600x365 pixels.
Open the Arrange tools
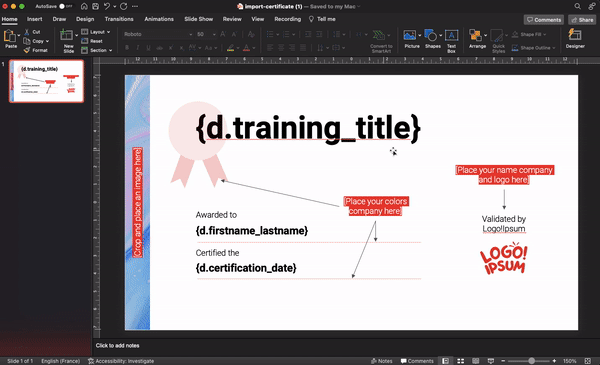pyautogui.click(x=475, y=36)
